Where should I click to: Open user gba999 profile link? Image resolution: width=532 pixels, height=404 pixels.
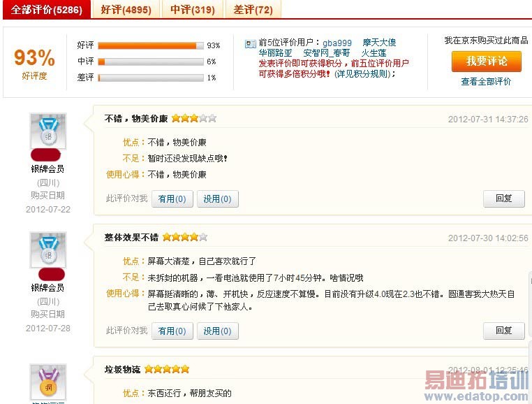(337, 43)
